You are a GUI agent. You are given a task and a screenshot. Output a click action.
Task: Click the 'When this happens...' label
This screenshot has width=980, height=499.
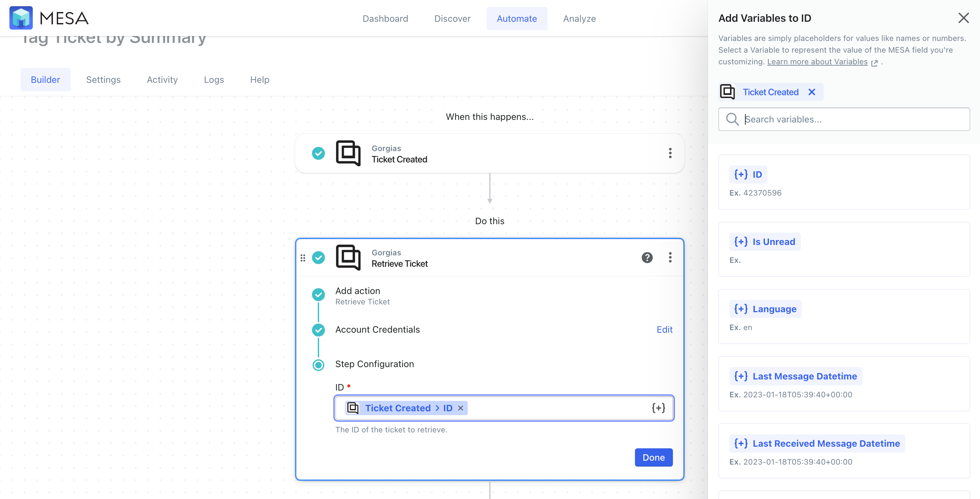click(490, 117)
